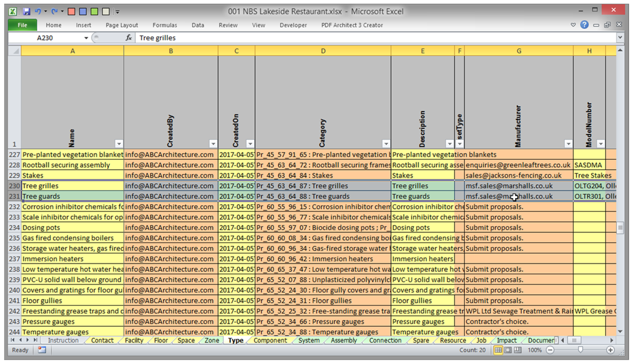The height and width of the screenshot is (364, 633).
Task: Click the macro record icon in status bar
Action: (42, 350)
